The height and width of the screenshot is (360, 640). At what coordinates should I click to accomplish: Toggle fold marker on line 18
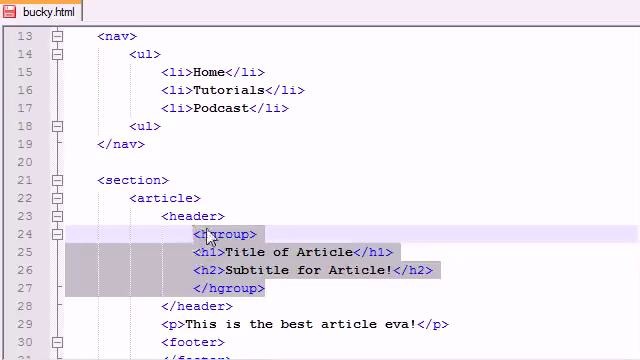(x=57, y=127)
